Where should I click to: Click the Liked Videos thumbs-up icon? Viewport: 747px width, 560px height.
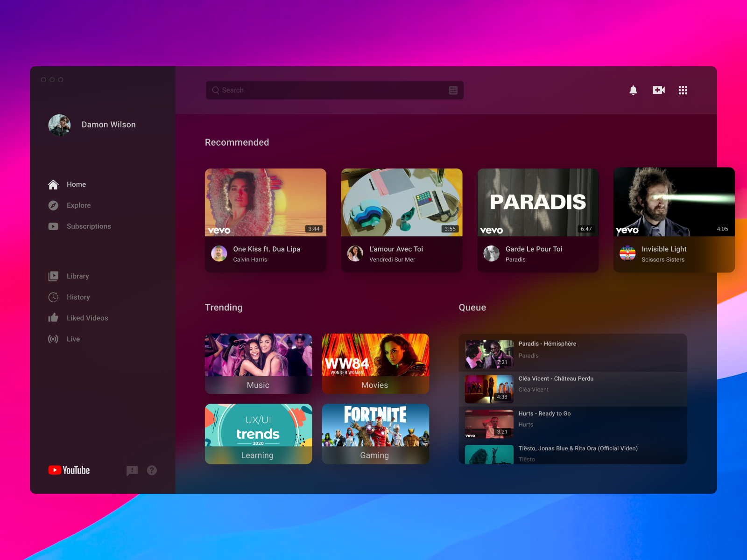coord(53,318)
